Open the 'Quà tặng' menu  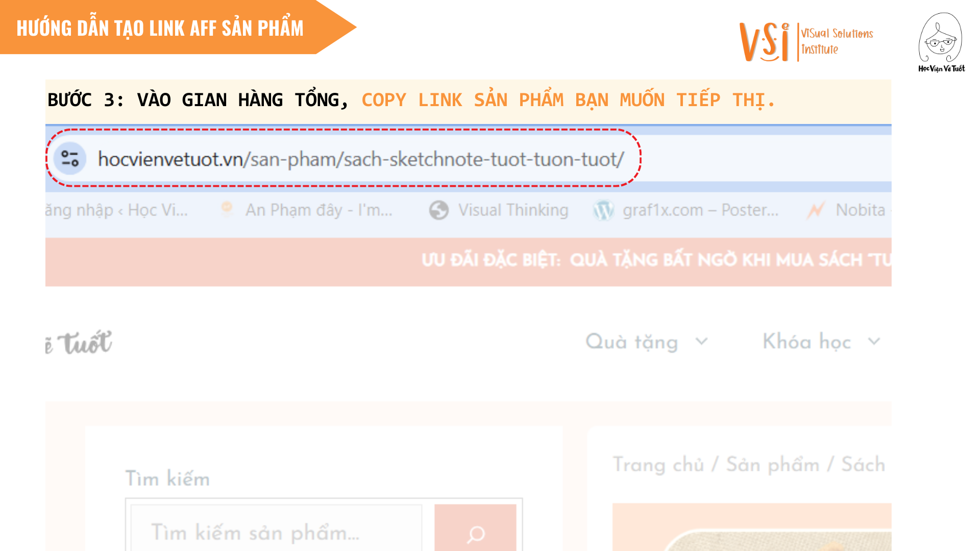pos(631,341)
